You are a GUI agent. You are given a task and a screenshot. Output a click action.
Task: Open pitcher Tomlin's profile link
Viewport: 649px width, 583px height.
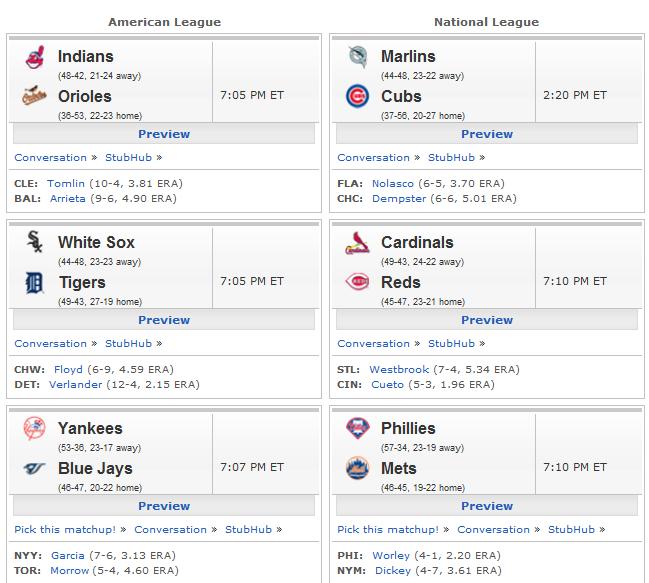click(x=66, y=183)
